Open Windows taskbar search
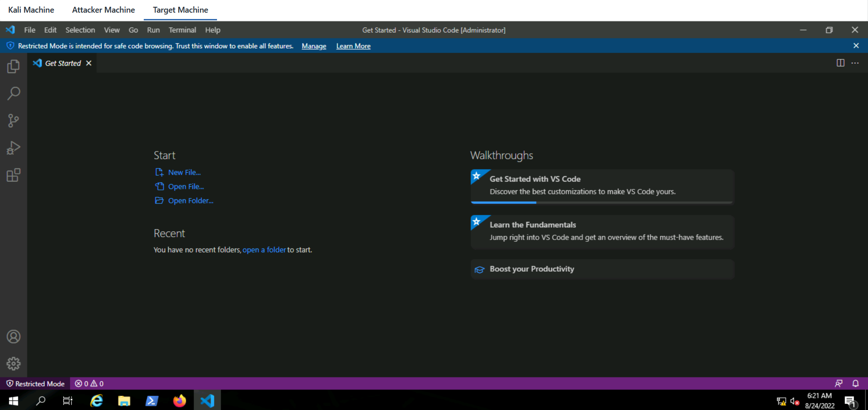 [x=41, y=401]
